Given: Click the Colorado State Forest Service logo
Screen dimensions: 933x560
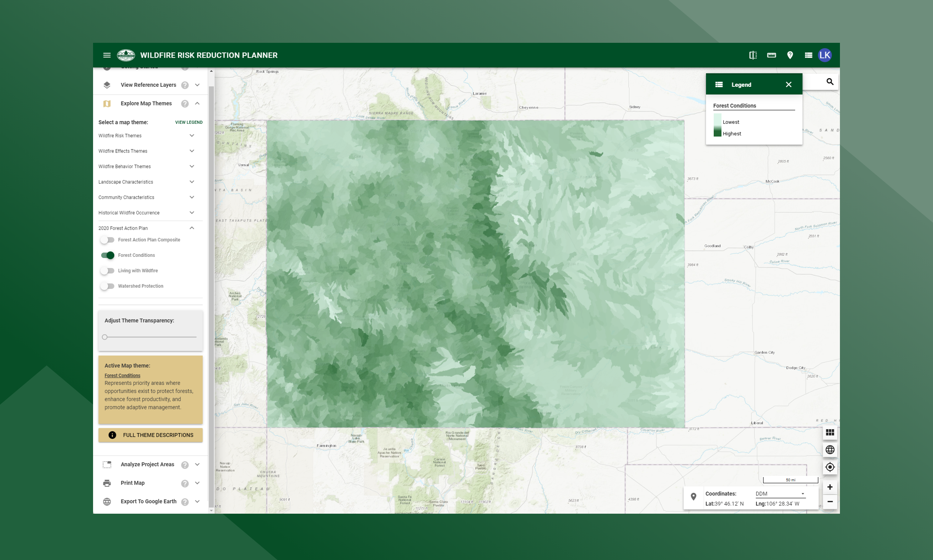Looking at the screenshot, I should click(126, 55).
